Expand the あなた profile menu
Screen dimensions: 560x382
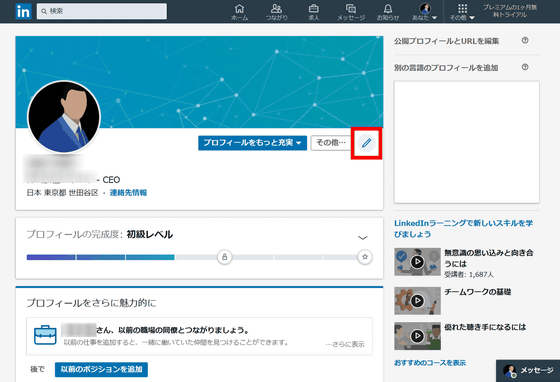[x=425, y=12]
